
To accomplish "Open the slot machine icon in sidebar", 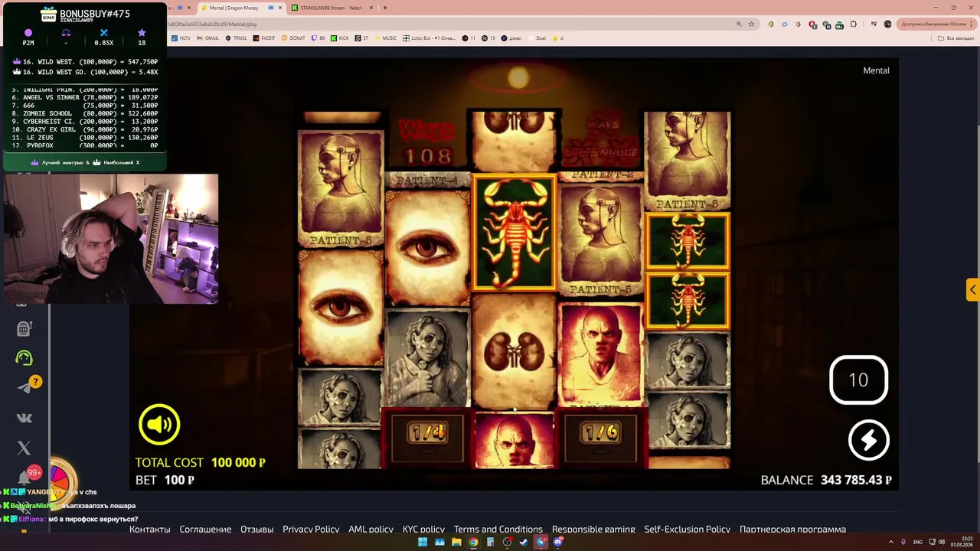I will click(x=24, y=328).
